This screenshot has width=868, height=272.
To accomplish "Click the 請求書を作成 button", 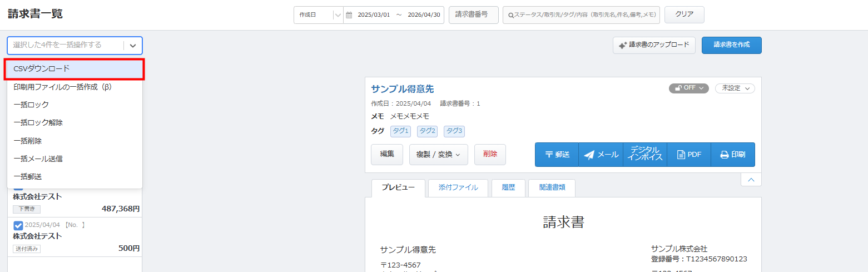I will [731, 45].
